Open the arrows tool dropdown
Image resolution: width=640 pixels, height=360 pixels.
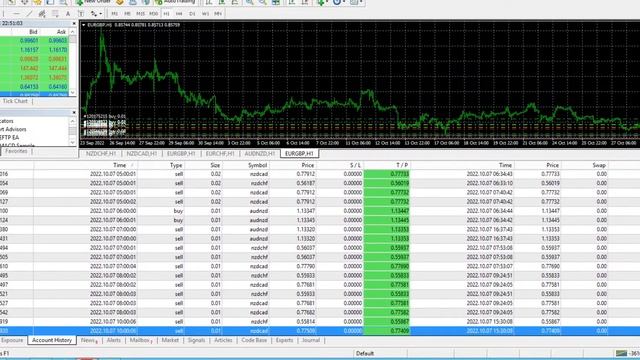click(x=100, y=14)
